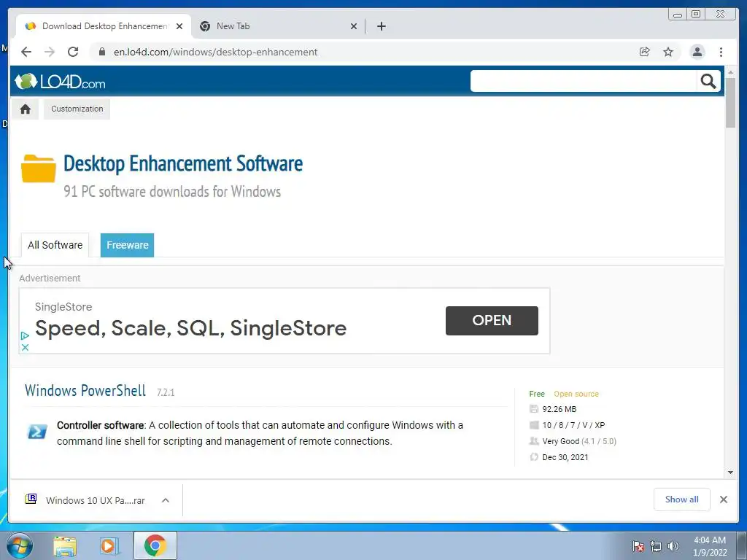The height and width of the screenshot is (560, 747).
Task: Click the Windows PowerShell app icon
Action: pos(37,432)
